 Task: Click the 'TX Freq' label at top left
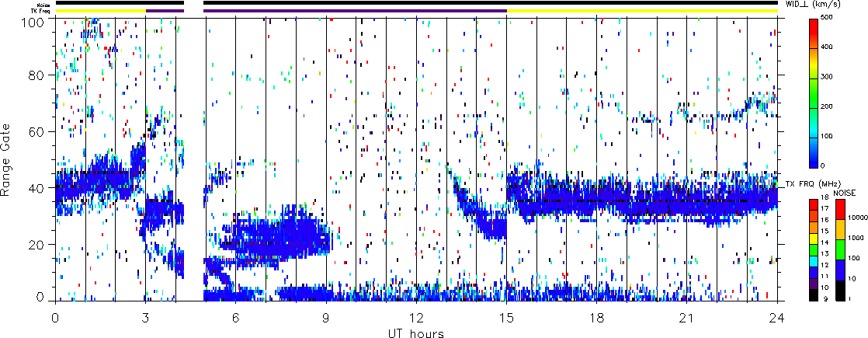pyautogui.click(x=40, y=11)
